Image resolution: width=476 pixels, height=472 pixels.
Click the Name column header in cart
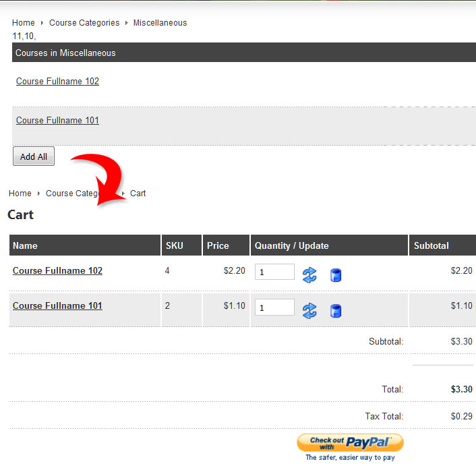[25, 246]
